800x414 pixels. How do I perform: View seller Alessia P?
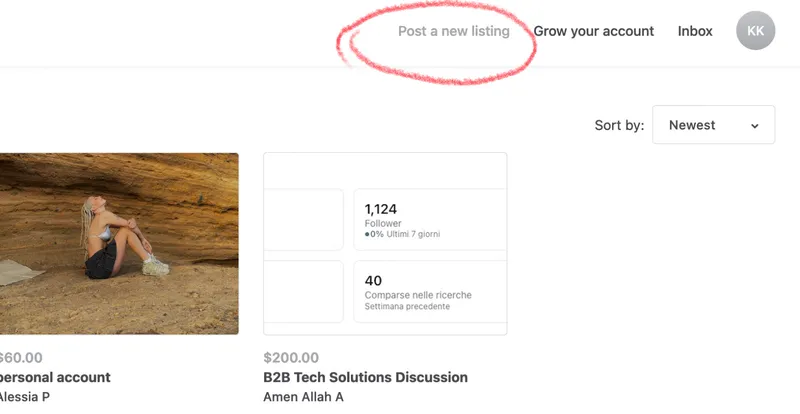click(25, 396)
